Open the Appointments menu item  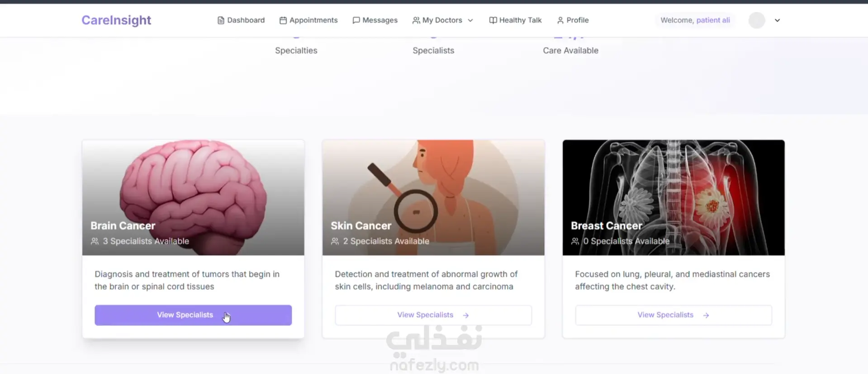(x=308, y=20)
